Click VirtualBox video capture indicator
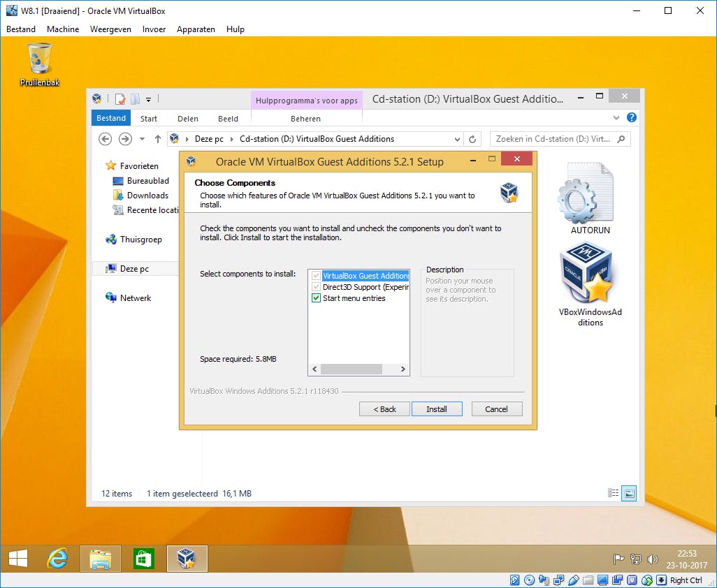 617,580
